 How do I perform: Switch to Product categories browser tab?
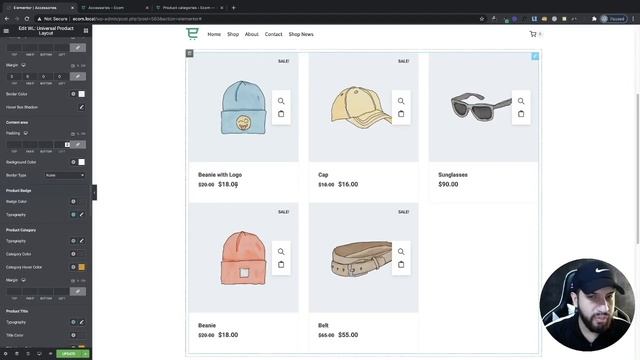pyautogui.click(x=188, y=8)
